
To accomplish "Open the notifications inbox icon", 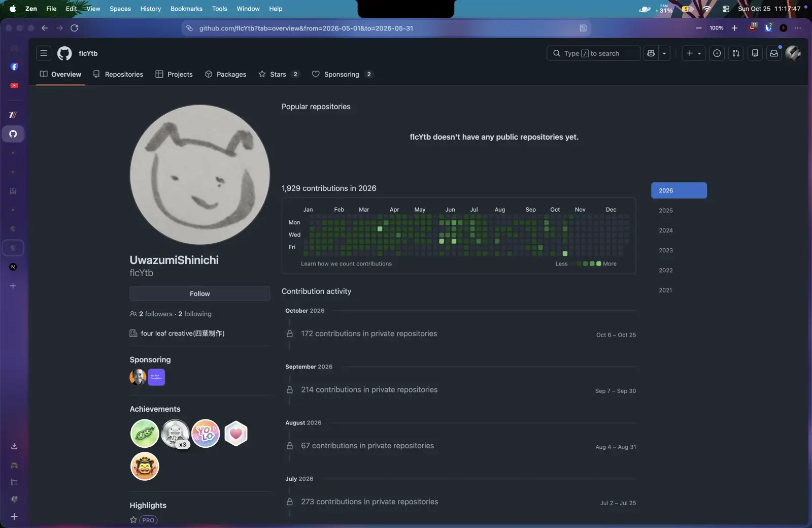I will tap(774, 53).
